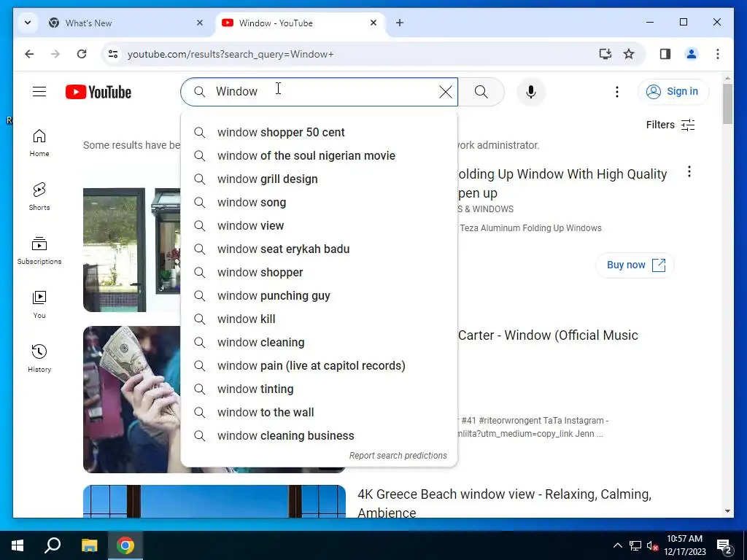This screenshot has width=747, height=560.
Task: Install YouTube app icon in address bar
Action: (605, 54)
